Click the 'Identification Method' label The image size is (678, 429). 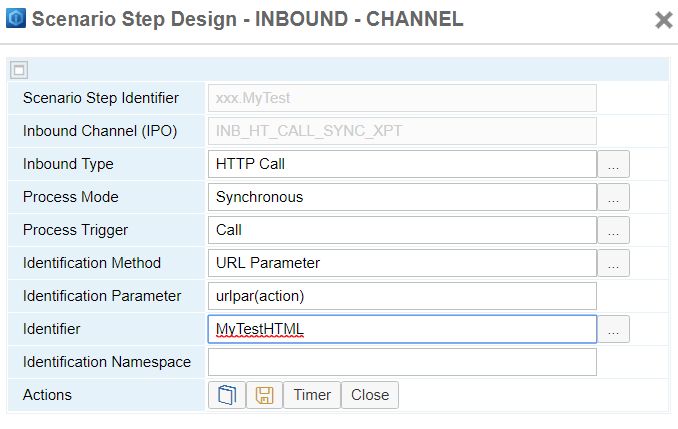(x=92, y=263)
